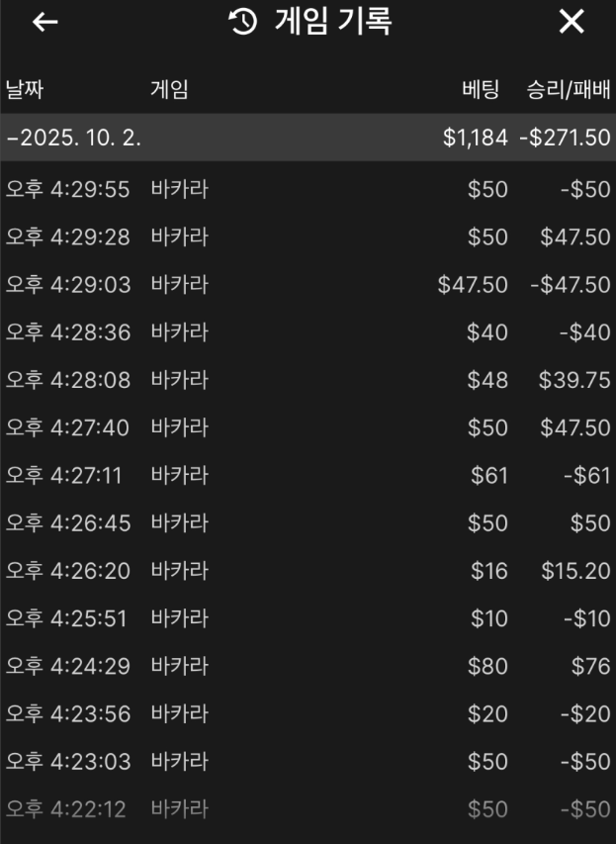Open the $61 bet record at 4:27:11

308,476
